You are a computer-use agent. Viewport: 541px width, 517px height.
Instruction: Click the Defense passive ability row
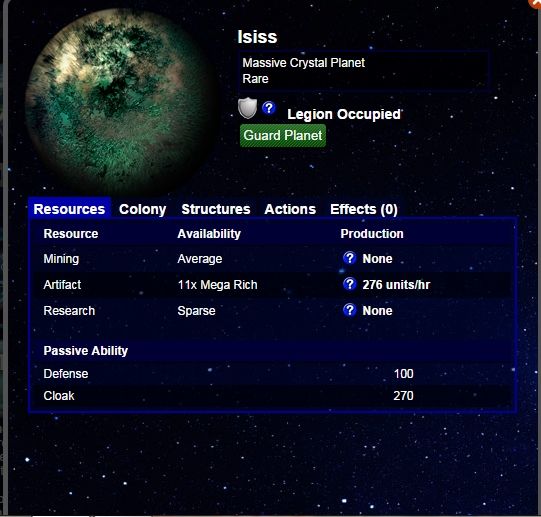click(273, 374)
